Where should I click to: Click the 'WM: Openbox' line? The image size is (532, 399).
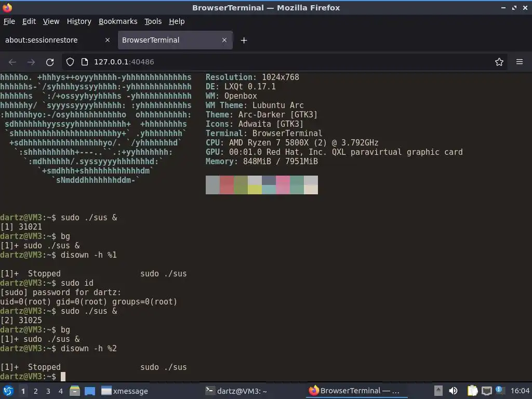pyautogui.click(x=231, y=96)
